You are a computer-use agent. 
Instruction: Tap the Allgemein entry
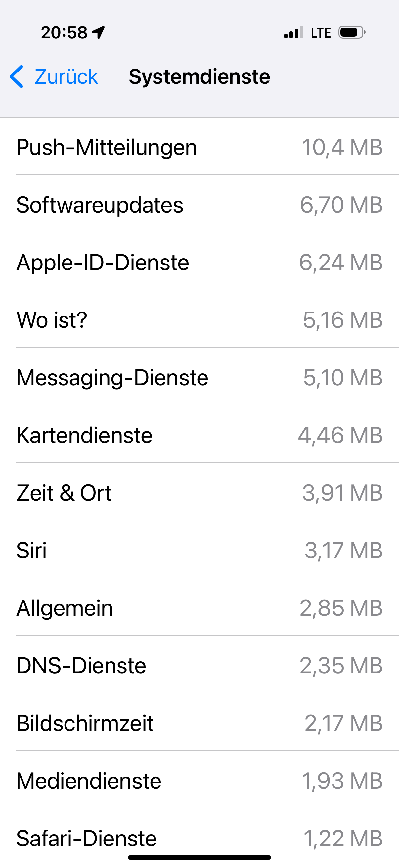click(x=199, y=608)
